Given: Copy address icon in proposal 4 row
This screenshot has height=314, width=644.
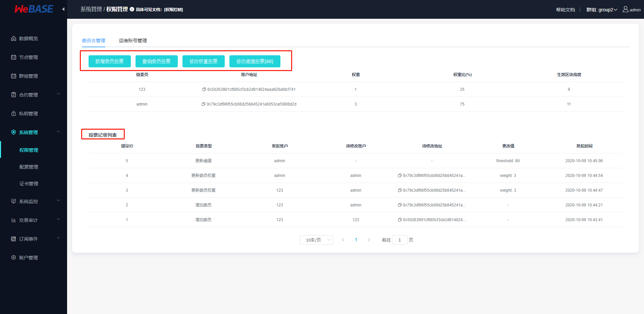Looking at the screenshot, I should [x=400, y=176].
